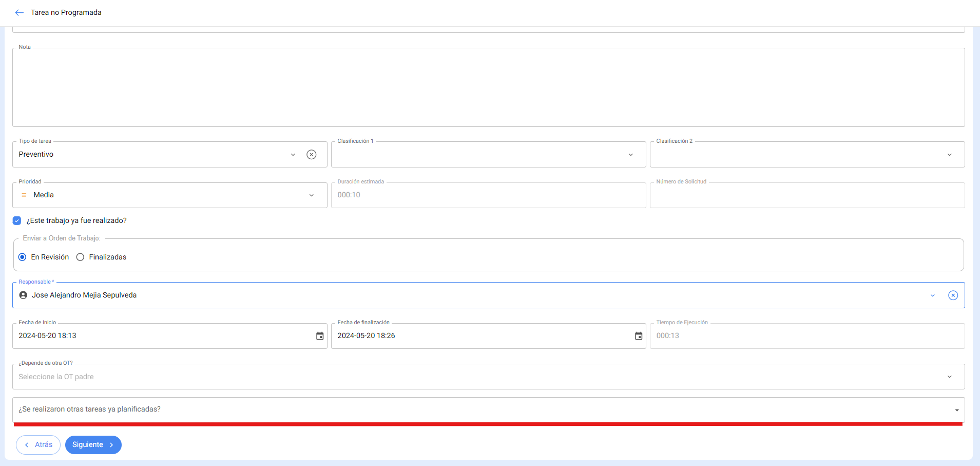Expand the Prioridad dropdown arrow
The height and width of the screenshot is (466, 980).
311,195
